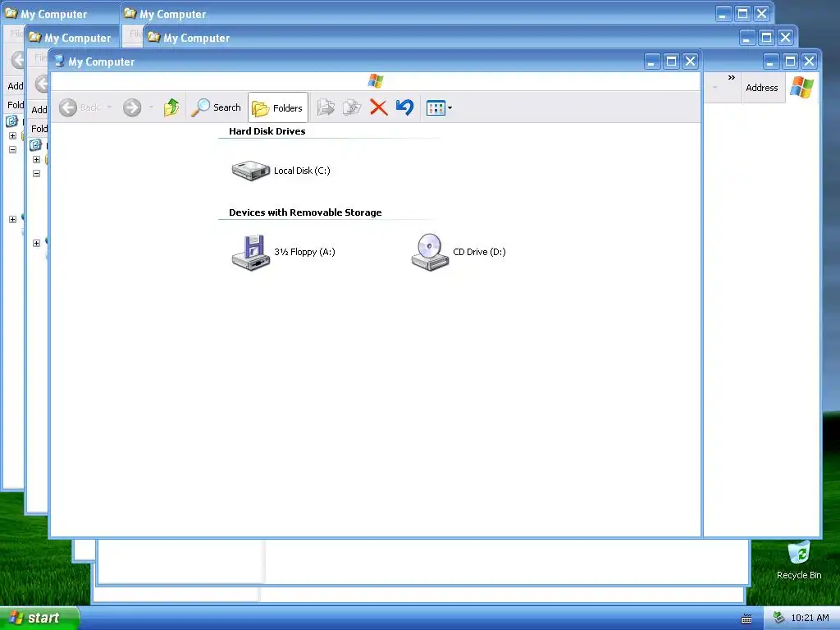Expand the upper plus node in second-left window

click(36, 160)
